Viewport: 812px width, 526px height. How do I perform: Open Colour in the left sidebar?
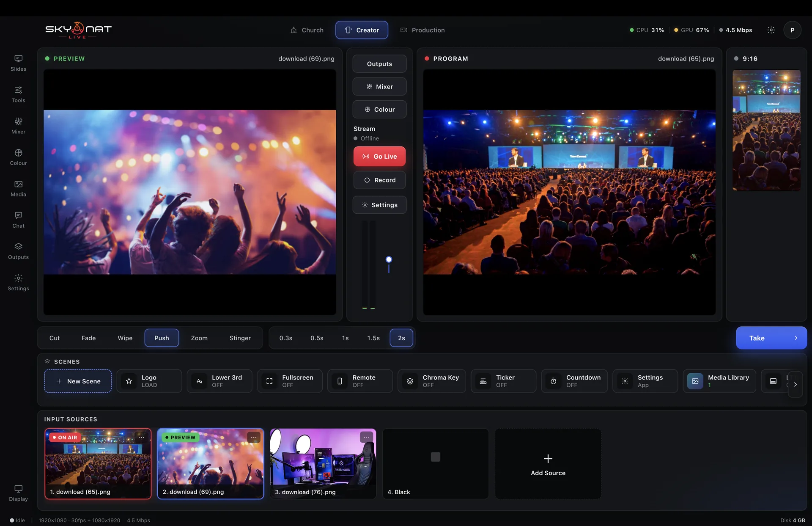18,157
